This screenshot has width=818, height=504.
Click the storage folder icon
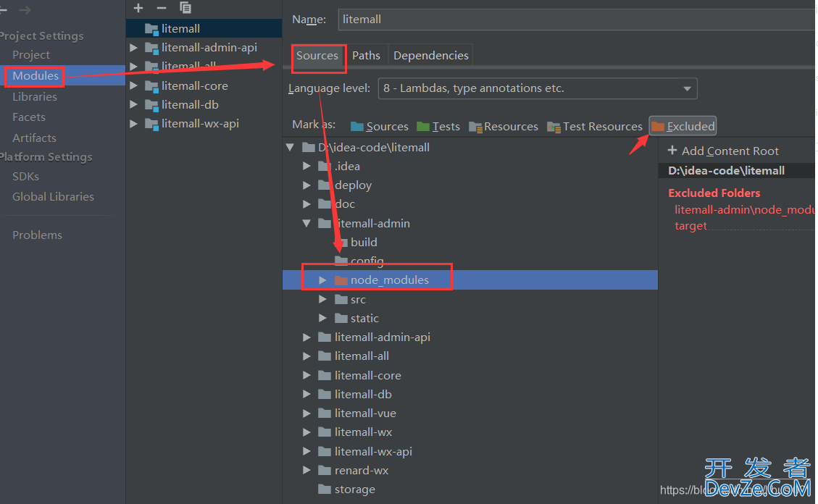(325, 490)
